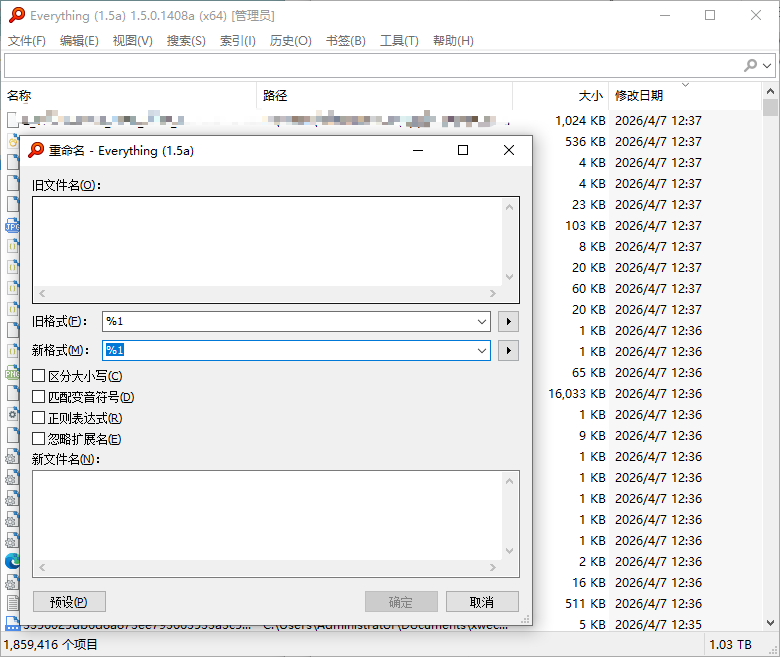Click the text document icon near 511 KB row
Viewport: 780px width, 657px height.
(12, 603)
